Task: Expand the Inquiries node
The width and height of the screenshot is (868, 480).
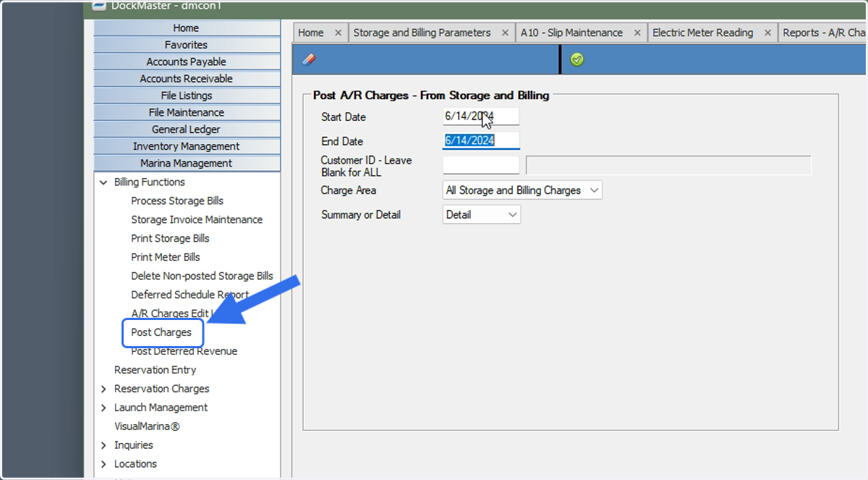Action: pyautogui.click(x=103, y=445)
